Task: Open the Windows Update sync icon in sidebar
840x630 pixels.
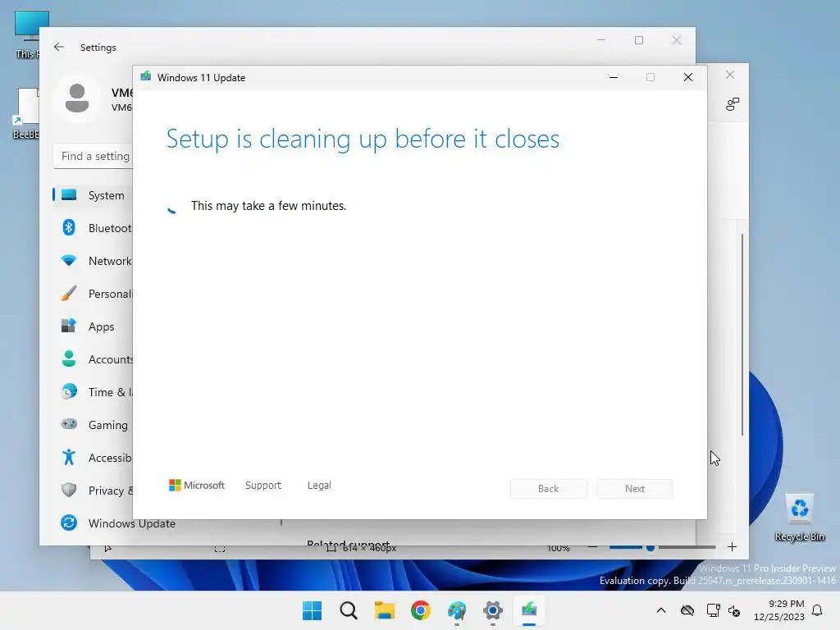Action: pyautogui.click(x=69, y=523)
